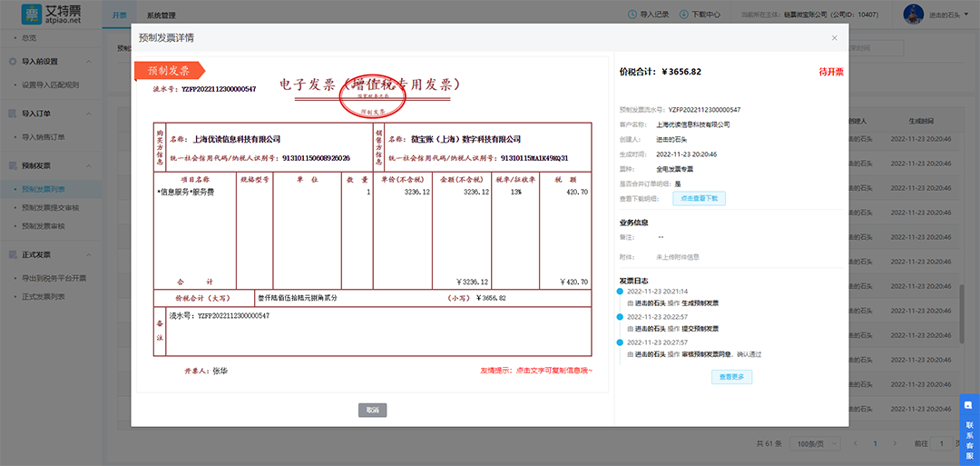The width and height of the screenshot is (980, 466).
Task: Open 导入记录 in top bar
Action: (650, 14)
